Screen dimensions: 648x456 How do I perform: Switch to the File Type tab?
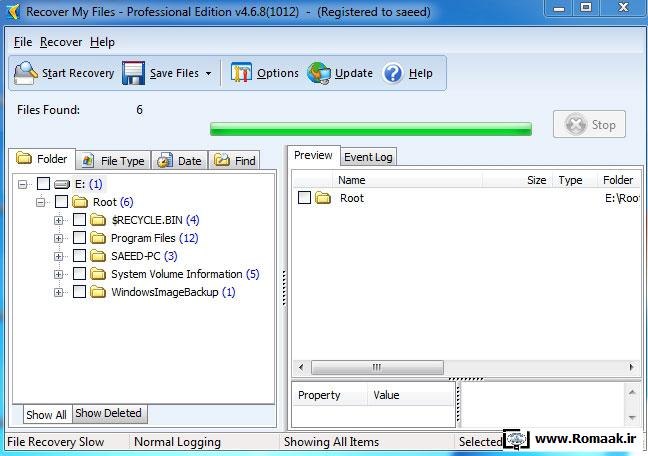click(114, 160)
